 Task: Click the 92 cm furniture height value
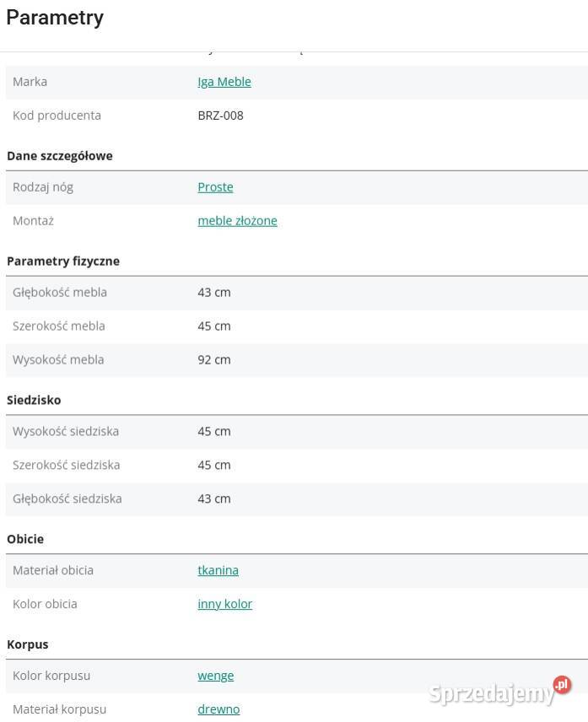point(213,359)
